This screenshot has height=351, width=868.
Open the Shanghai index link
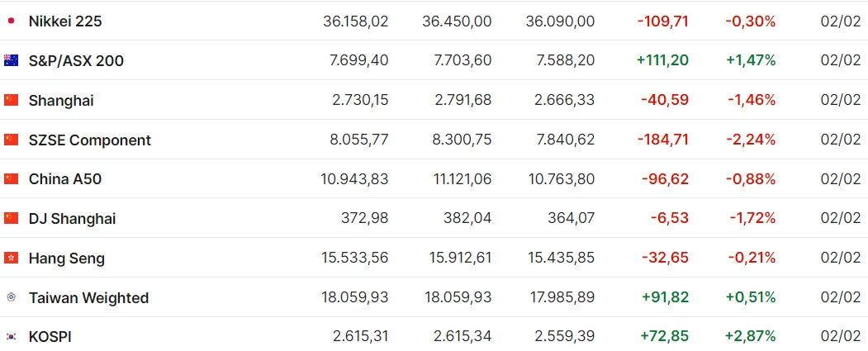[61, 101]
